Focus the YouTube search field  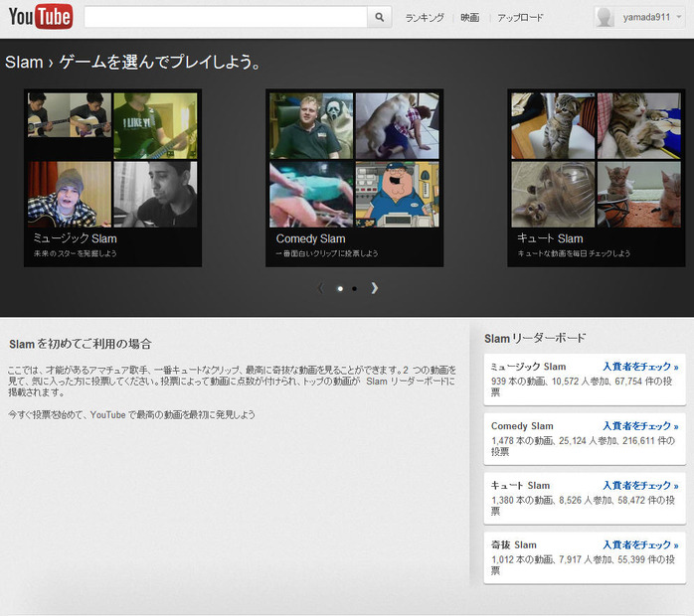[x=226, y=17]
